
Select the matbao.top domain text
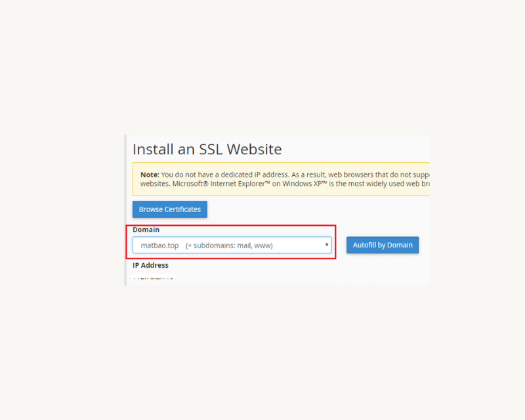159,245
